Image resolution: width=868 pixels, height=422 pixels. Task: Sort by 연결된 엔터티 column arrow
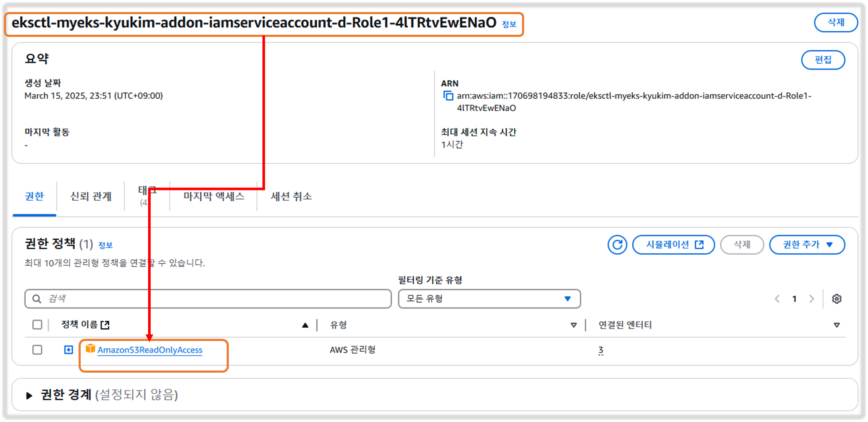coord(837,325)
